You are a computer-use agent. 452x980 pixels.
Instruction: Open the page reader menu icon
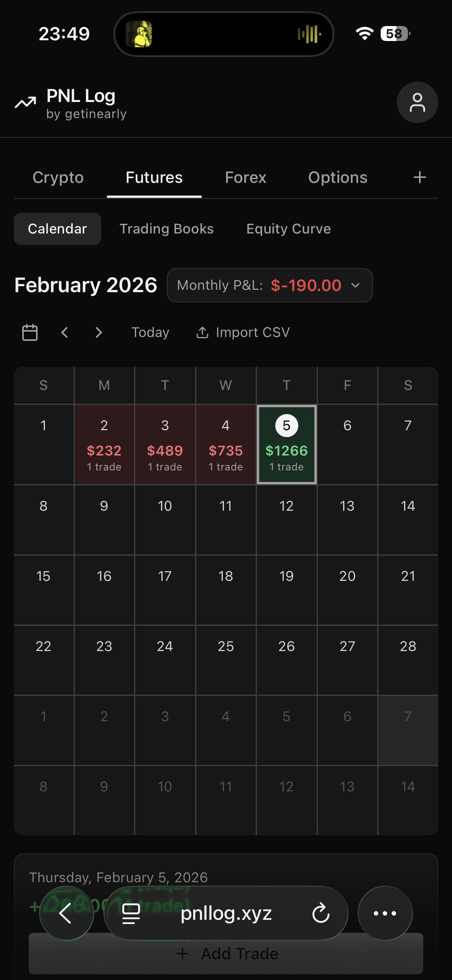tap(131, 913)
